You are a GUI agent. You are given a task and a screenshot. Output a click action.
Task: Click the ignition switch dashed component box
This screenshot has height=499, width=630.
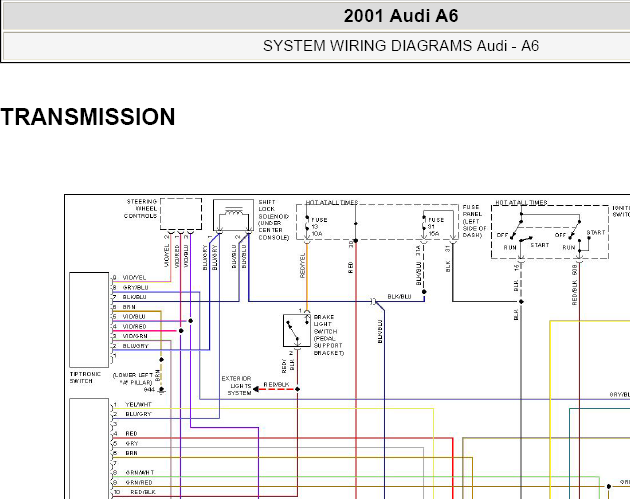[550, 232]
